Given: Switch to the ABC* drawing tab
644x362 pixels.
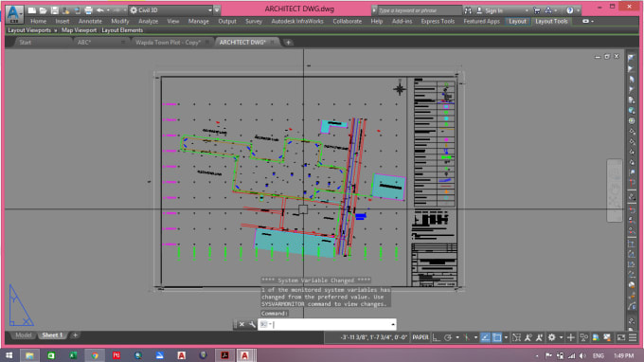Looking at the screenshot, I should point(83,43).
